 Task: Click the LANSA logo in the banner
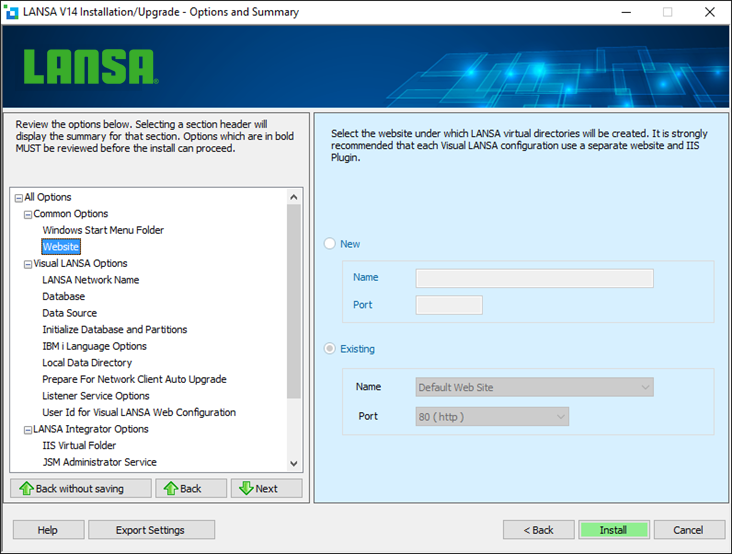(91, 67)
